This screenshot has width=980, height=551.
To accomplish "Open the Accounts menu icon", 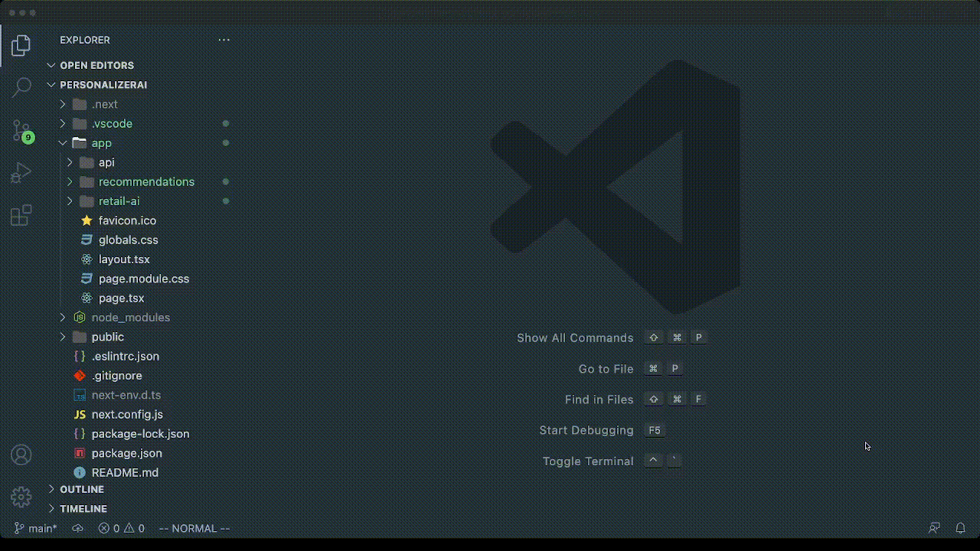I will tap(21, 455).
